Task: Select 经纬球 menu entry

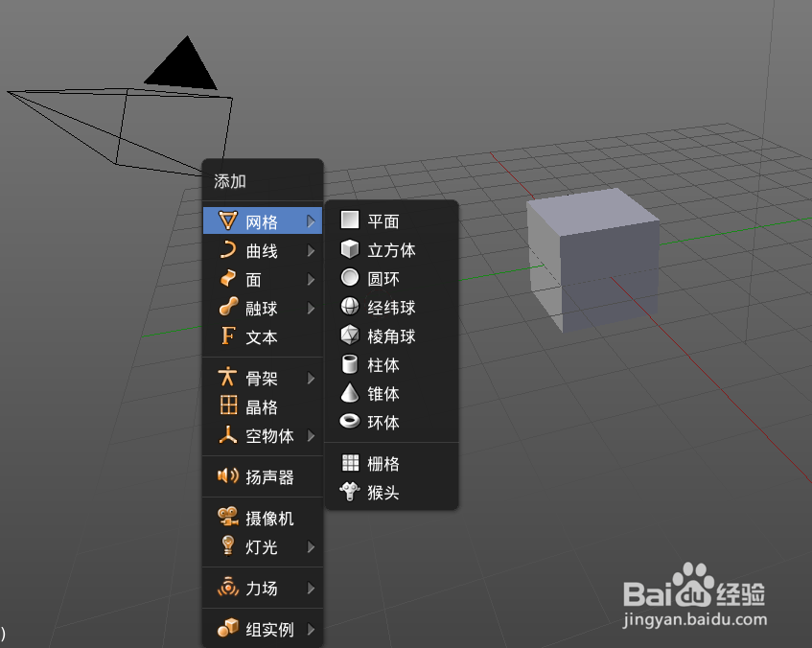Action: (x=391, y=307)
